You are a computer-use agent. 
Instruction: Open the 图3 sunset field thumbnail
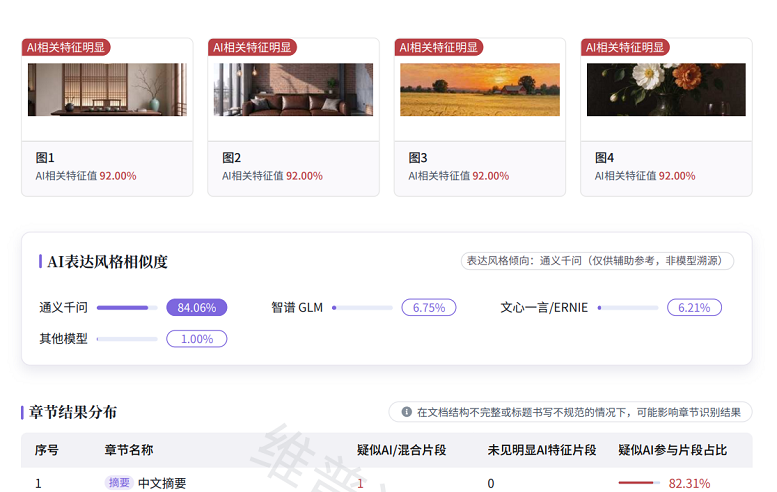(480, 90)
